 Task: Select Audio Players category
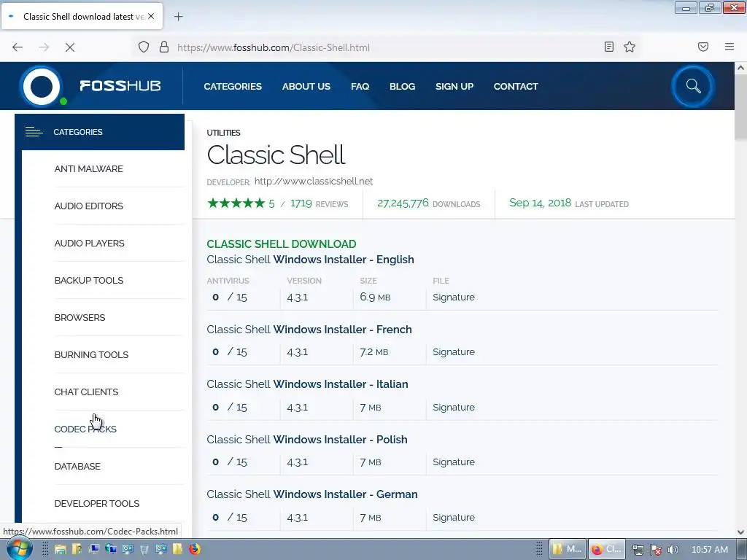click(x=89, y=244)
